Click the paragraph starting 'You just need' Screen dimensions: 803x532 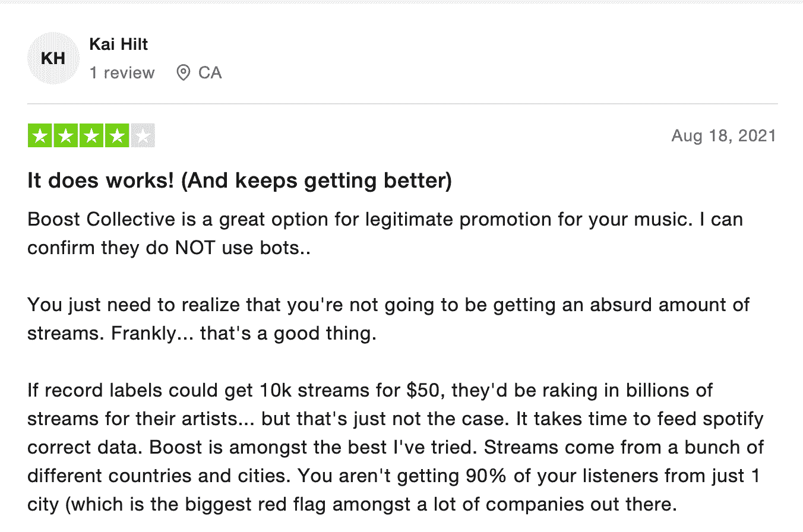pos(388,320)
